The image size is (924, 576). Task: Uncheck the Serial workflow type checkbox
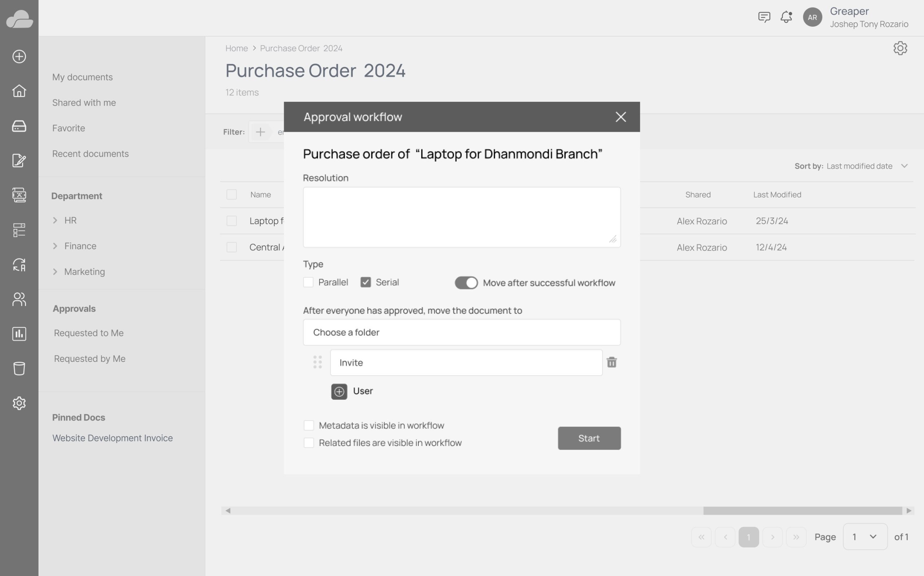coord(366,282)
